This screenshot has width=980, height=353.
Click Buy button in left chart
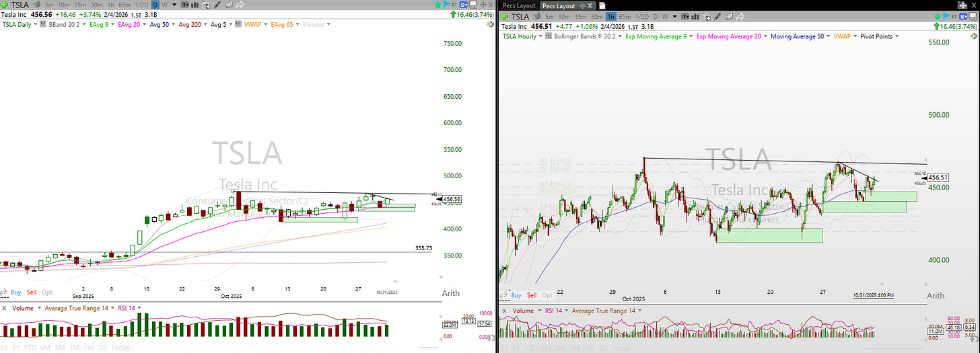point(16,292)
